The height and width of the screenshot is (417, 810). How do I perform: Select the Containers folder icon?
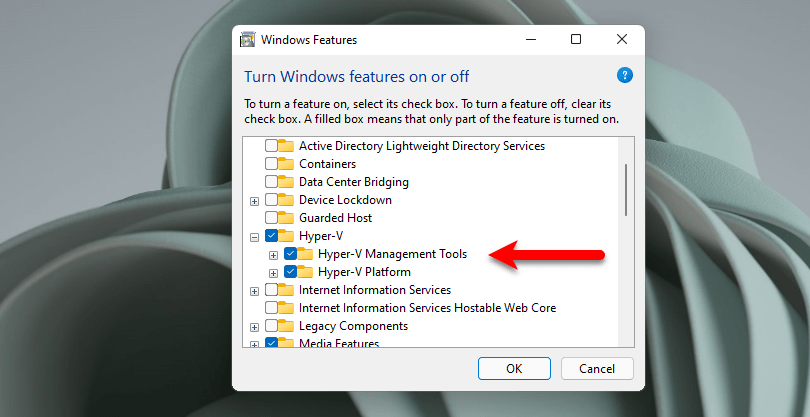286,164
